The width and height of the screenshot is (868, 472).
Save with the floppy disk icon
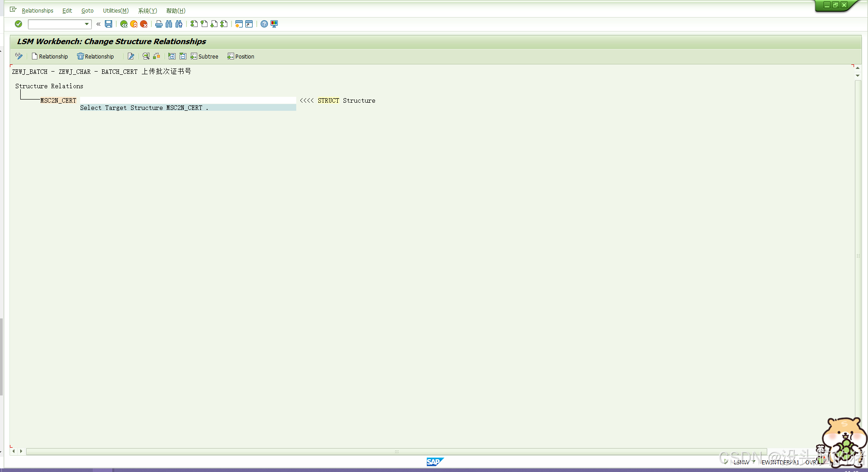108,24
